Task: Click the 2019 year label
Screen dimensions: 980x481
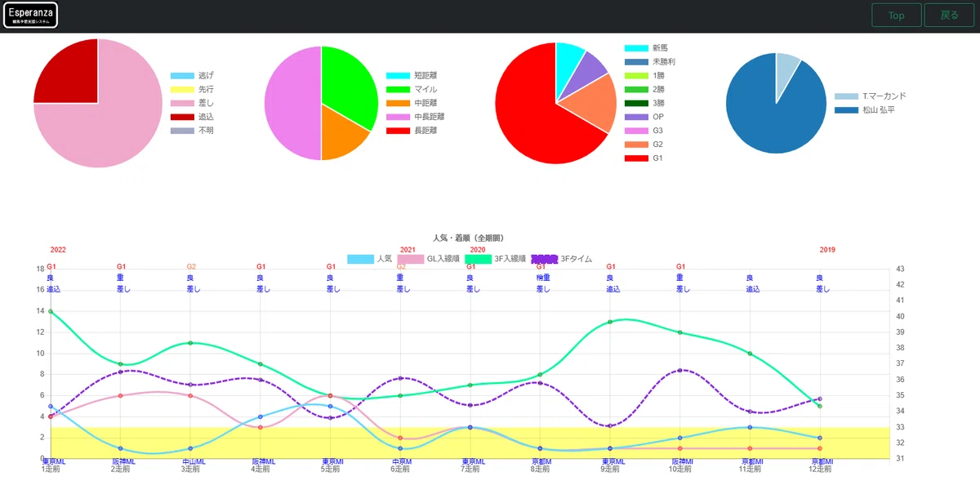Action: (x=827, y=250)
